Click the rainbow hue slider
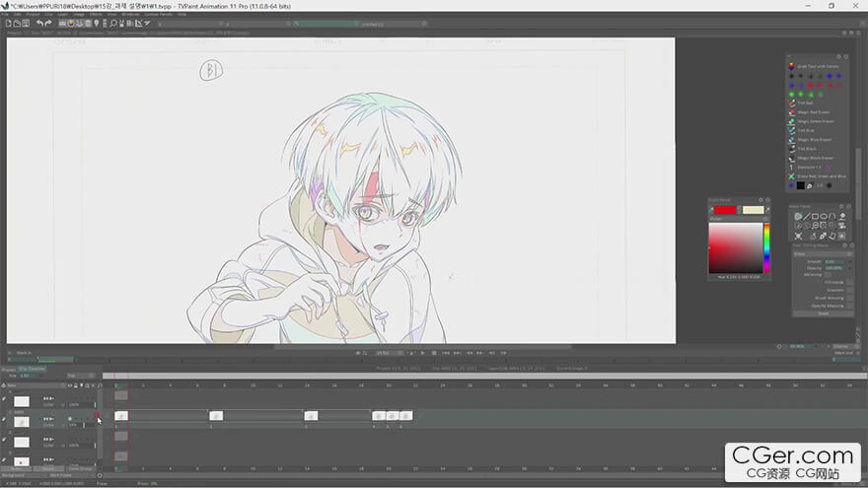Viewport: 868px width, 488px height. coord(766,247)
